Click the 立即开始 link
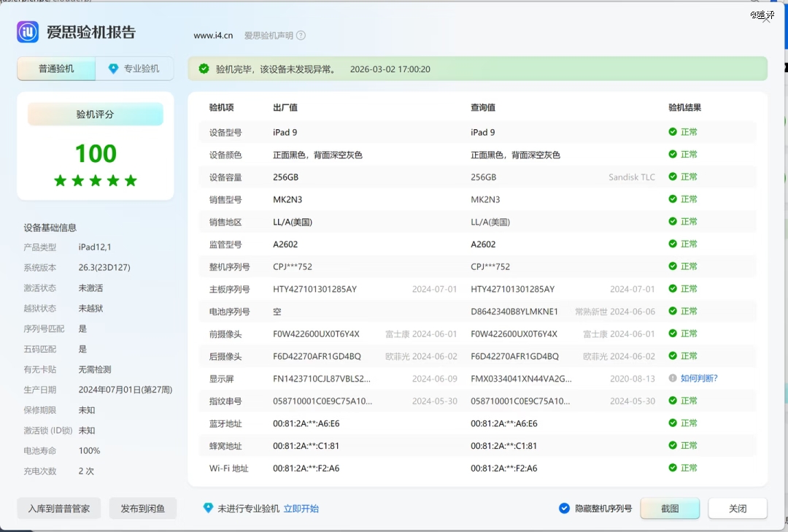The height and width of the screenshot is (532, 788). click(301, 509)
